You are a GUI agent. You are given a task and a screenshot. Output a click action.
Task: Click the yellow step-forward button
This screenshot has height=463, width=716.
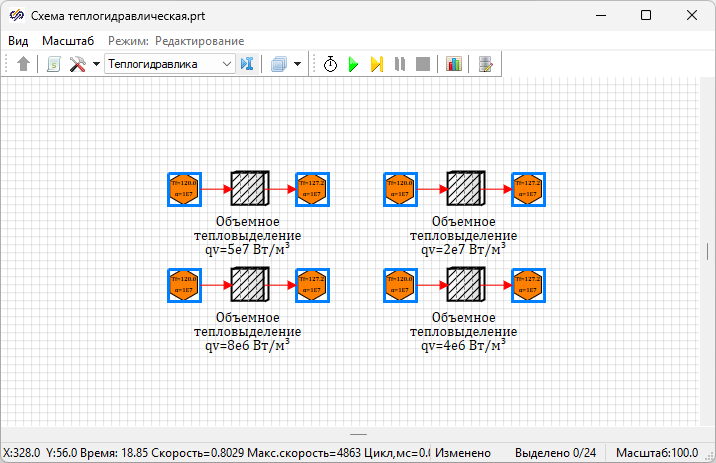[x=377, y=64]
